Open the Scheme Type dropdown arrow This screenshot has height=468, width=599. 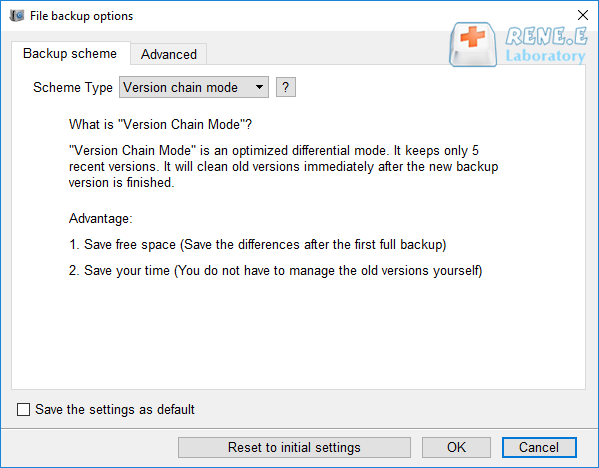coord(259,87)
